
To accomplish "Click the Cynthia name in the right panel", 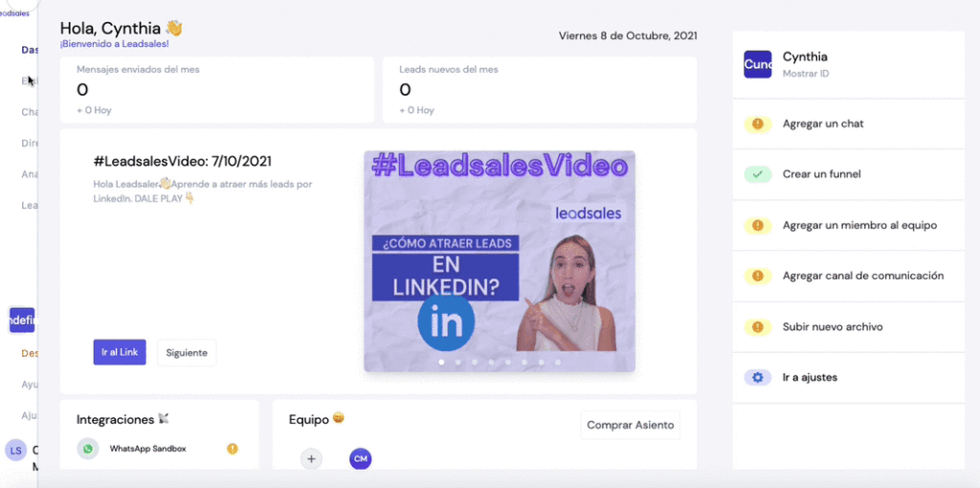I will 805,56.
